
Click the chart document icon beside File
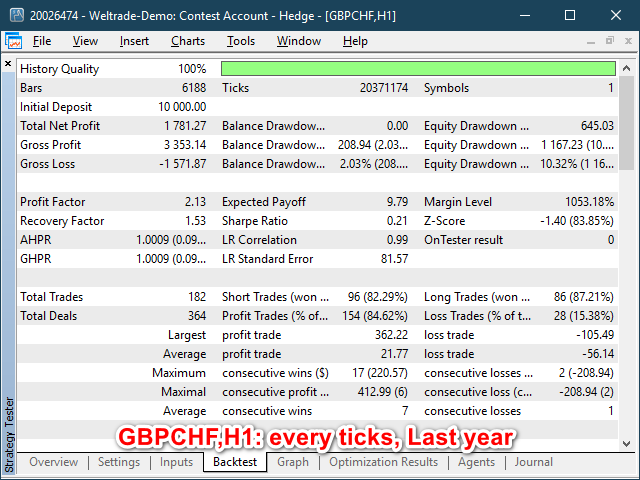[x=14, y=41]
